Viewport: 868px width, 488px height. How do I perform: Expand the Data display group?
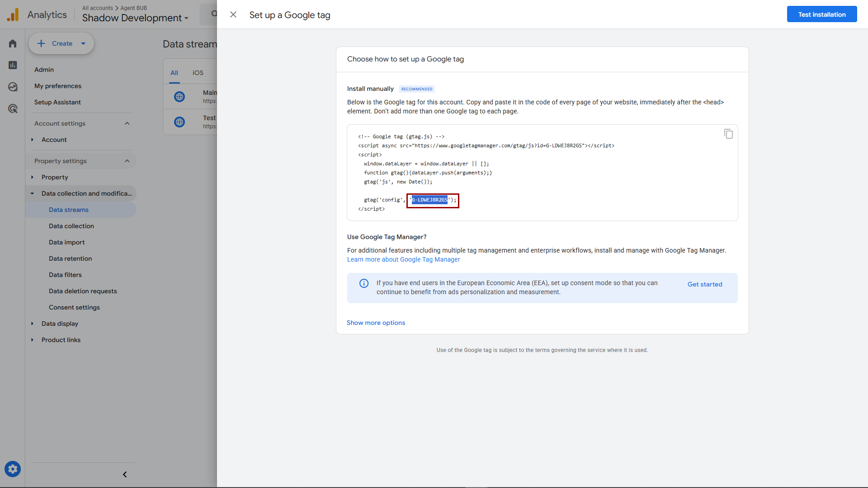point(32,324)
